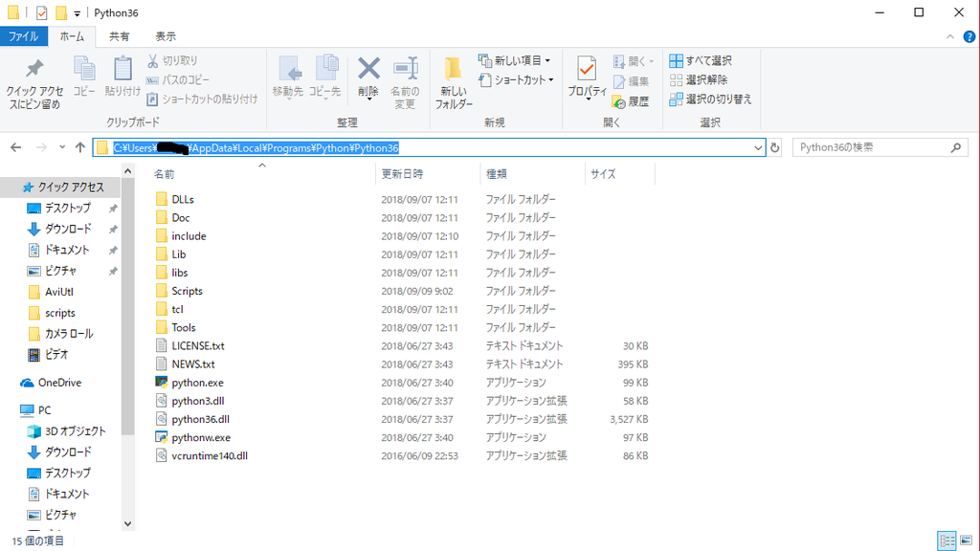Click the Python36 search box
The image size is (980, 551).
[x=880, y=147]
